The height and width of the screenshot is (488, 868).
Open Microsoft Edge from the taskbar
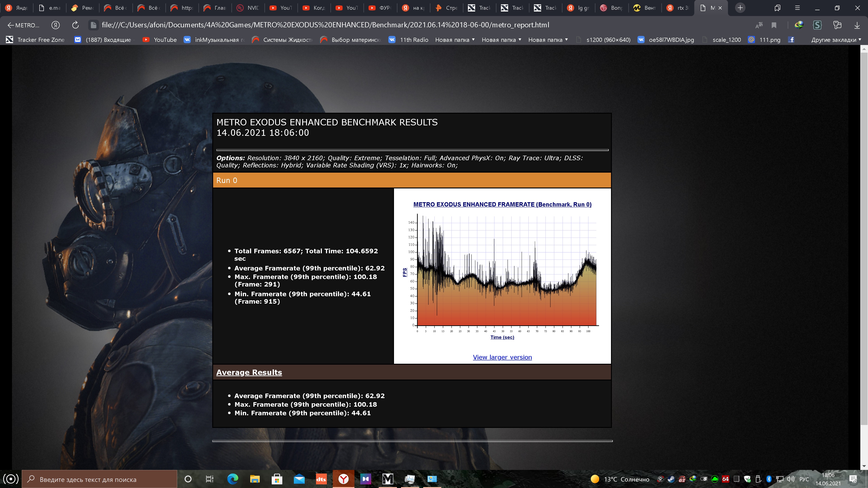(233, 479)
